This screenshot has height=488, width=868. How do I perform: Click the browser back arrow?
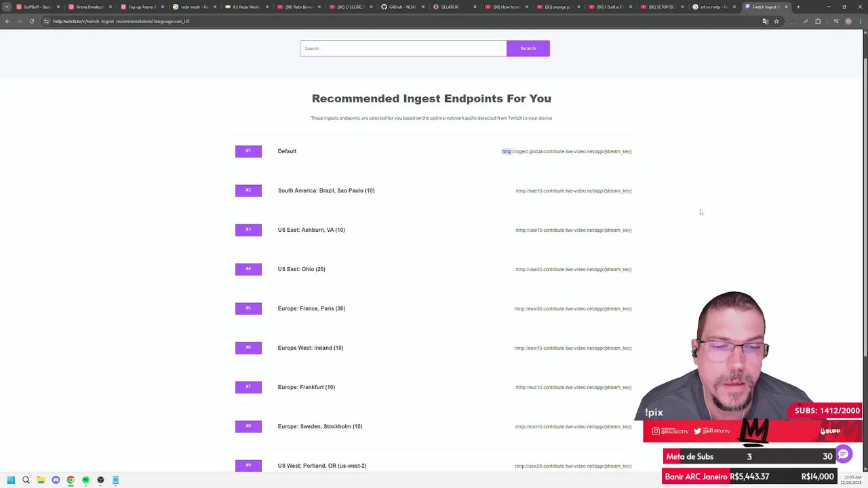7,21
